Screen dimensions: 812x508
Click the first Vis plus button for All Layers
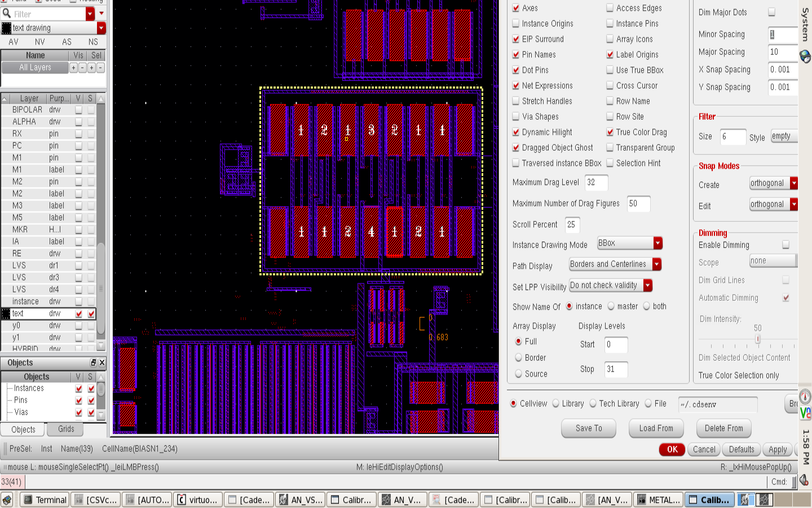coord(73,68)
